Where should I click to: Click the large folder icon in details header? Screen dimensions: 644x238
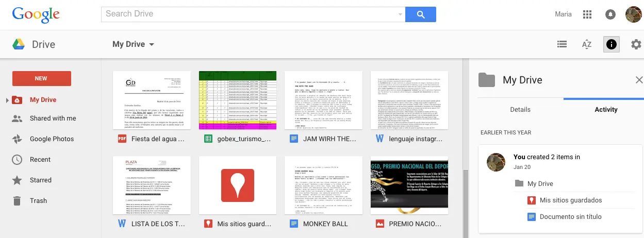pos(487,80)
